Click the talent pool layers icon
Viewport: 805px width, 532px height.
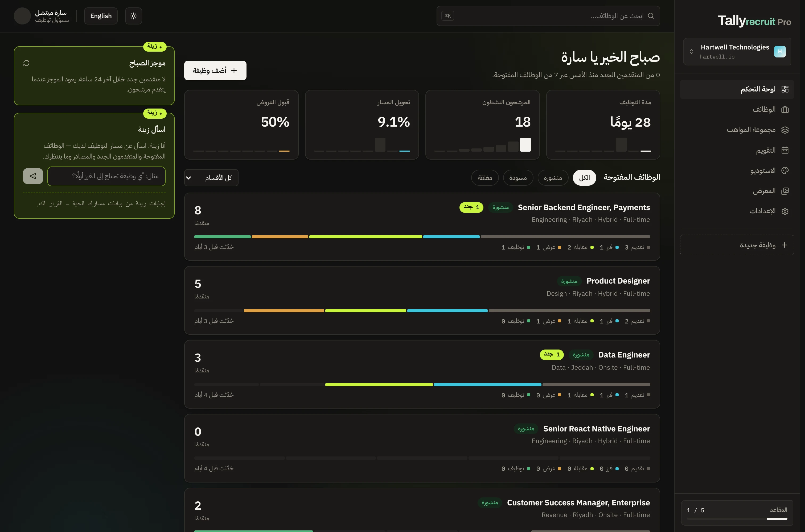coord(785,130)
